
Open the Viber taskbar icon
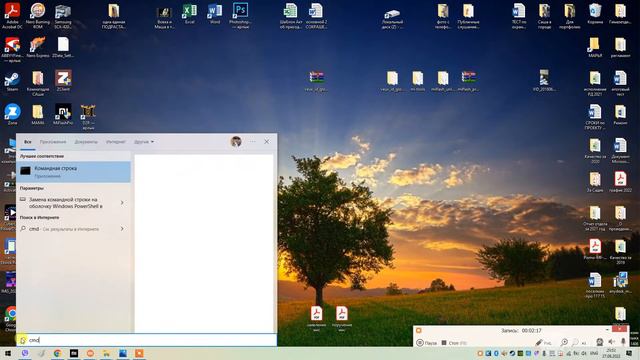25,353
